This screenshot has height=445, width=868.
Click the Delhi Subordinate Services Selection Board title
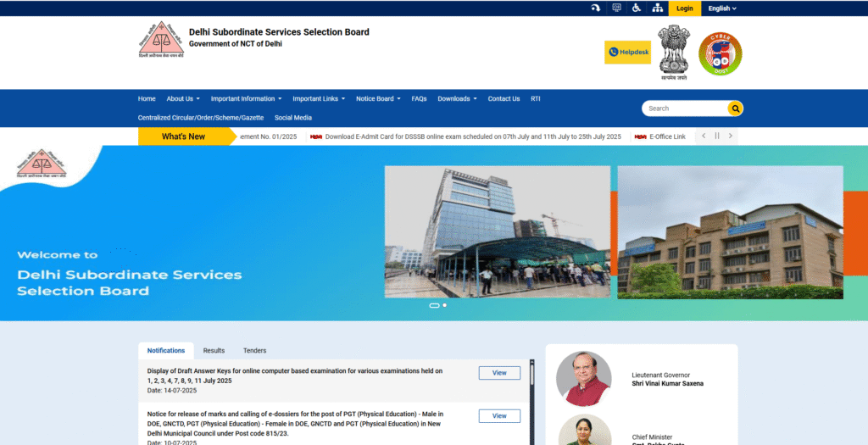click(x=279, y=32)
